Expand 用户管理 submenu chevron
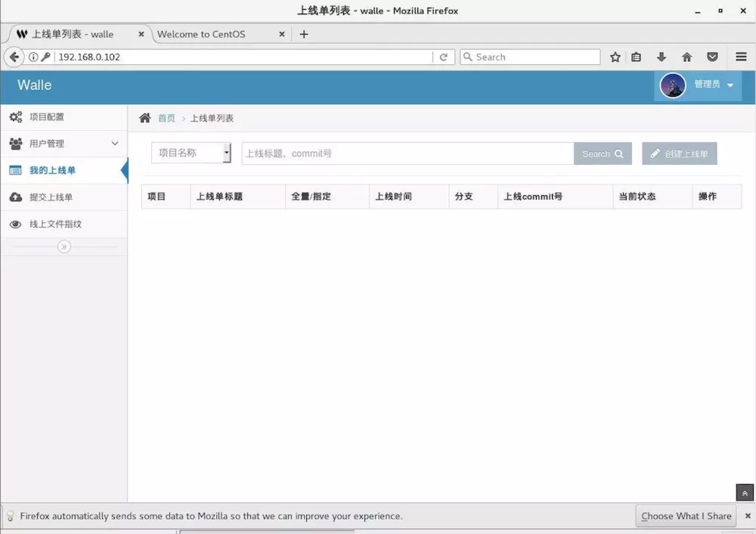This screenshot has height=534, width=756. click(x=115, y=143)
